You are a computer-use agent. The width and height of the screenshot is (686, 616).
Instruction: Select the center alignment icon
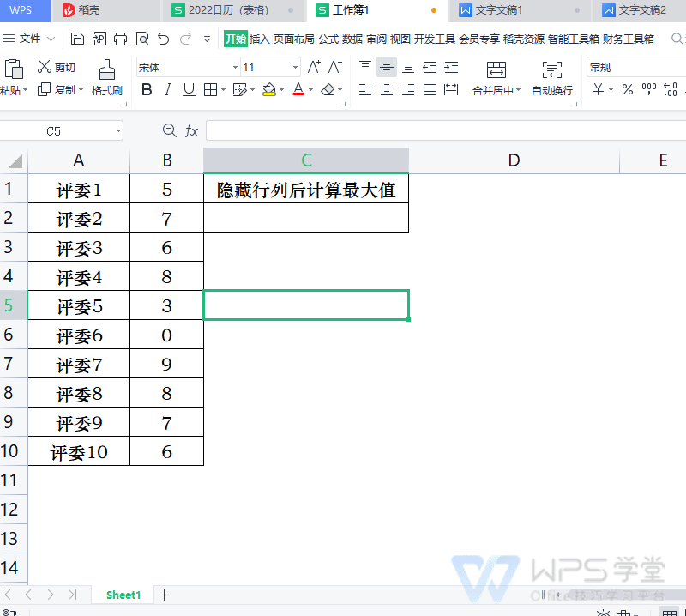click(385, 89)
